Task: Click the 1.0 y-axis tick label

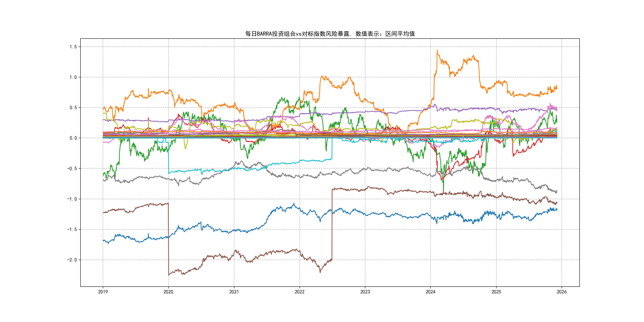Action: (x=73, y=77)
